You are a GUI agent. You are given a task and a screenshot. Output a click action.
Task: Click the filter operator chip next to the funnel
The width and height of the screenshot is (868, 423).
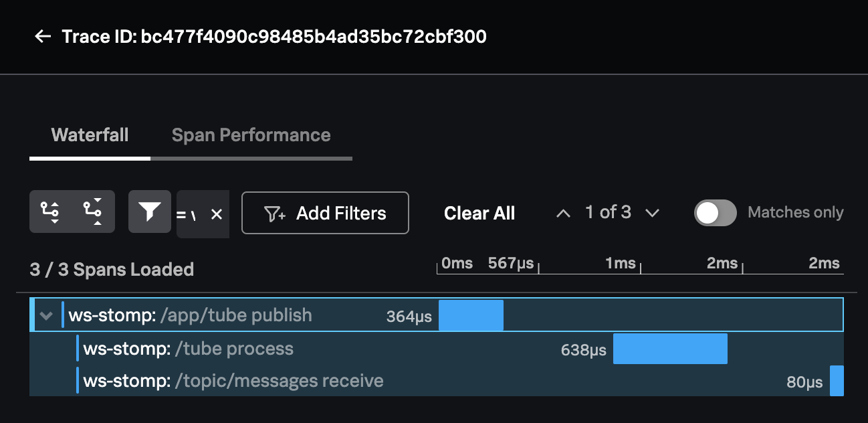coord(191,213)
